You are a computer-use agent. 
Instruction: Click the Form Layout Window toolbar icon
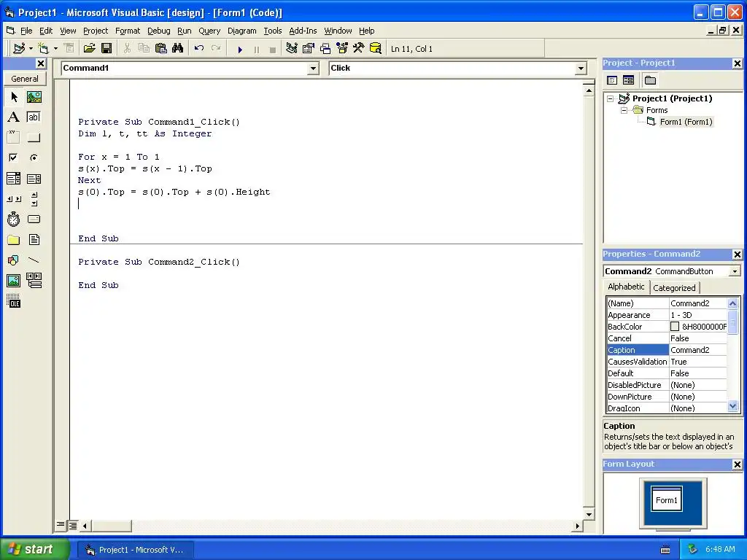(325, 49)
